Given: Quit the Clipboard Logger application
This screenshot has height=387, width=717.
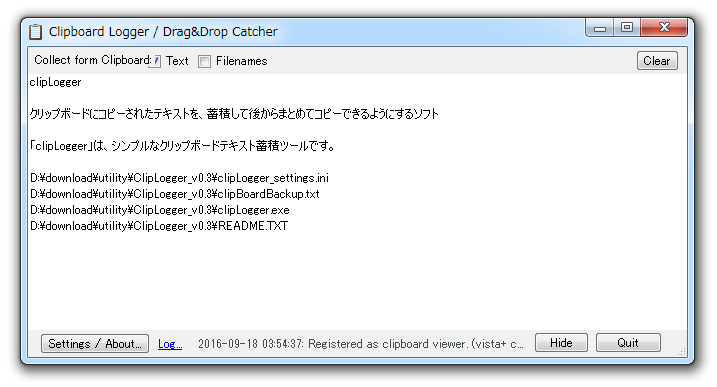Looking at the screenshot, I should click(628, 343).
